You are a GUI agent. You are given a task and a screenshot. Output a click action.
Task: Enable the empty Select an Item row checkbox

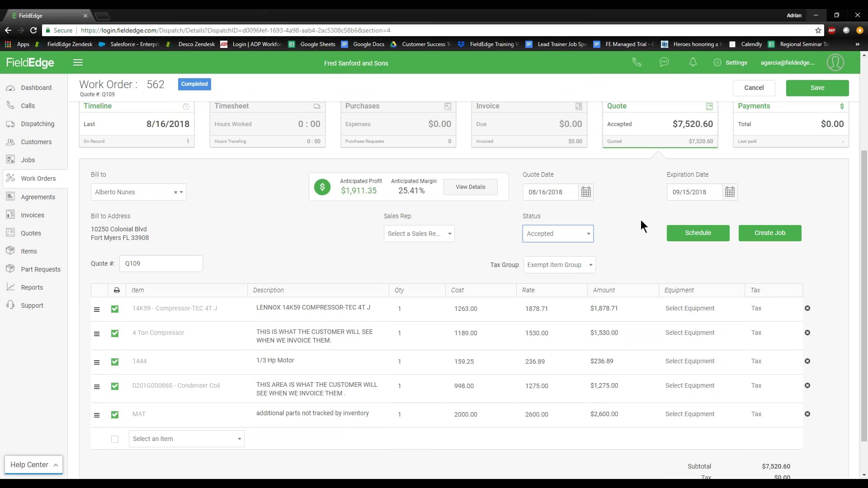coord(115,439)
